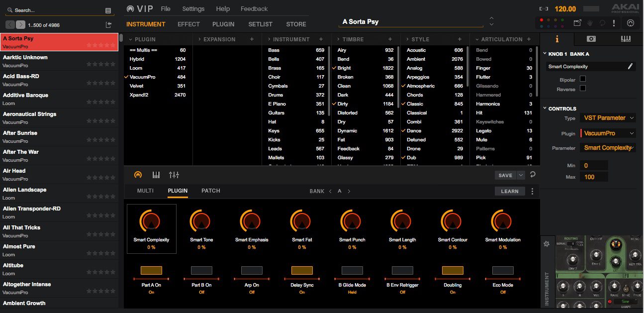Open the SAVE options dropdown arrow
Screen dimensions: 644x313
tap(521, 175)
